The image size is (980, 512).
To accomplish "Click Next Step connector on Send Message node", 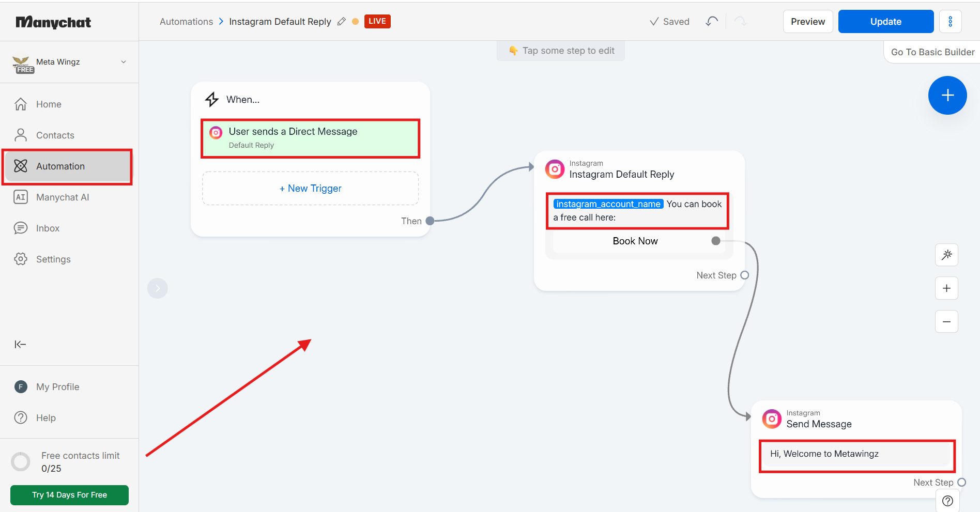I will [x=962, y=482].
